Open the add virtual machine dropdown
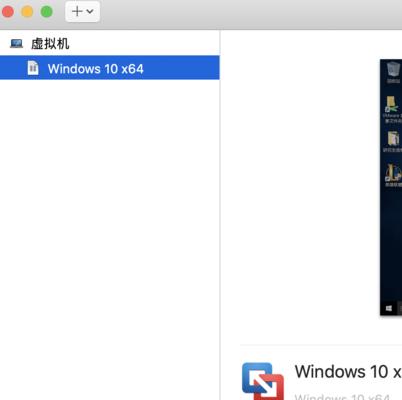 pyautogui.click(x=82, y=11)
